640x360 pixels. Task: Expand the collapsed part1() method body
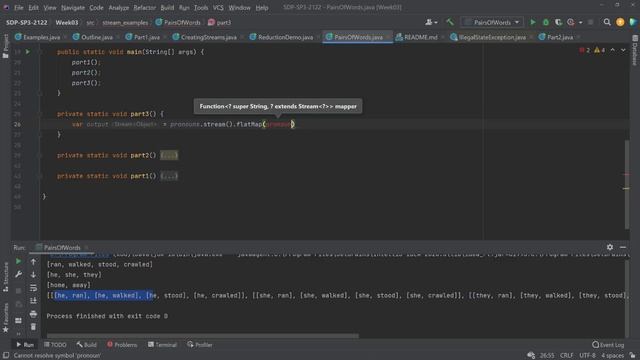point(169,176)
